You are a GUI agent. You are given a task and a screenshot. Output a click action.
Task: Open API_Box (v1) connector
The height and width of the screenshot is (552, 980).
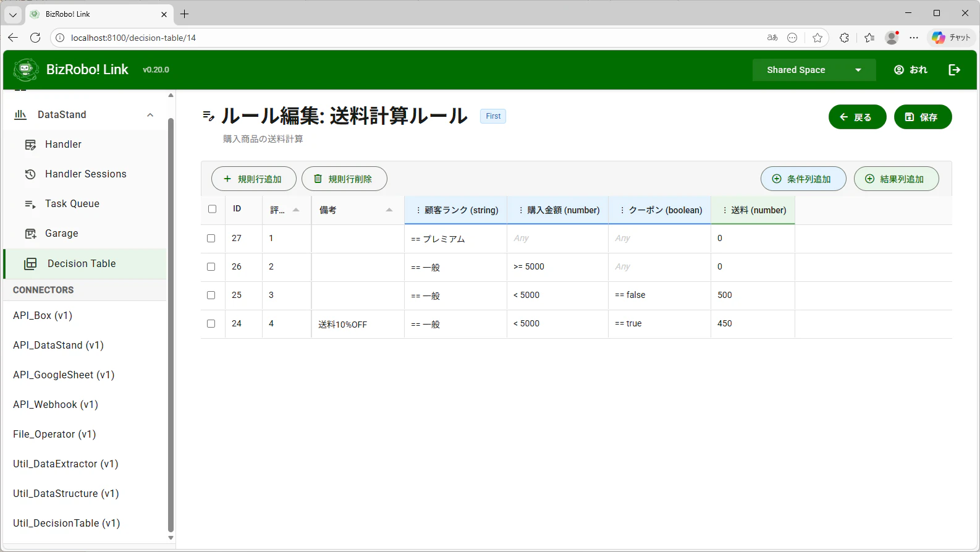pyautogui.click(x=85, y=316)
